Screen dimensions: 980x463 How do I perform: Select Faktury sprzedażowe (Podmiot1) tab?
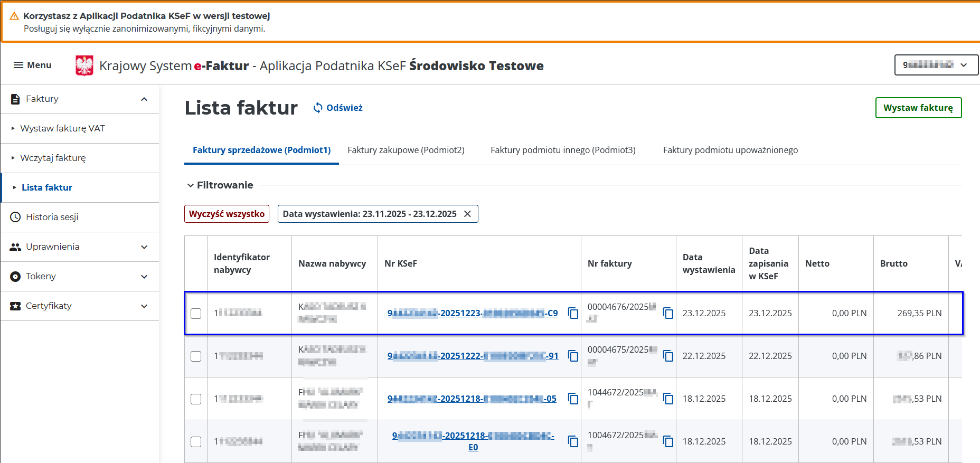261,150
